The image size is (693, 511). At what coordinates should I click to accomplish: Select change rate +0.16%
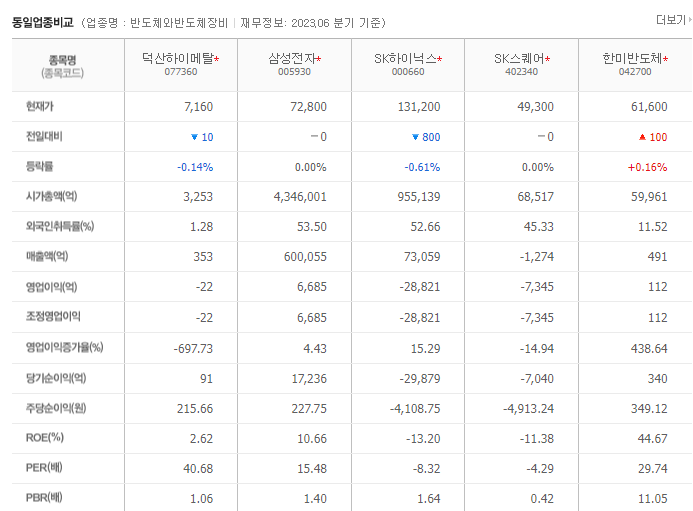(647, 168)
